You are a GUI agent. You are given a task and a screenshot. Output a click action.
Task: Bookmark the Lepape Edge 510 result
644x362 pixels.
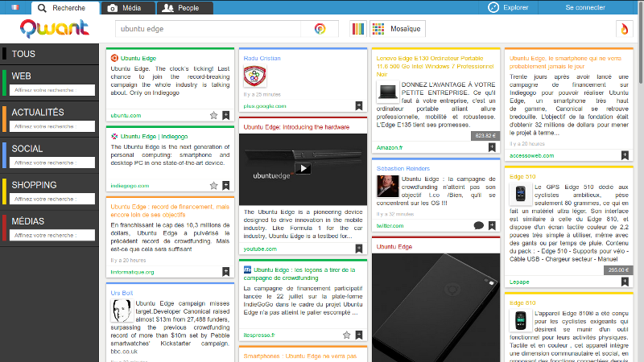[x=625, y=282]
